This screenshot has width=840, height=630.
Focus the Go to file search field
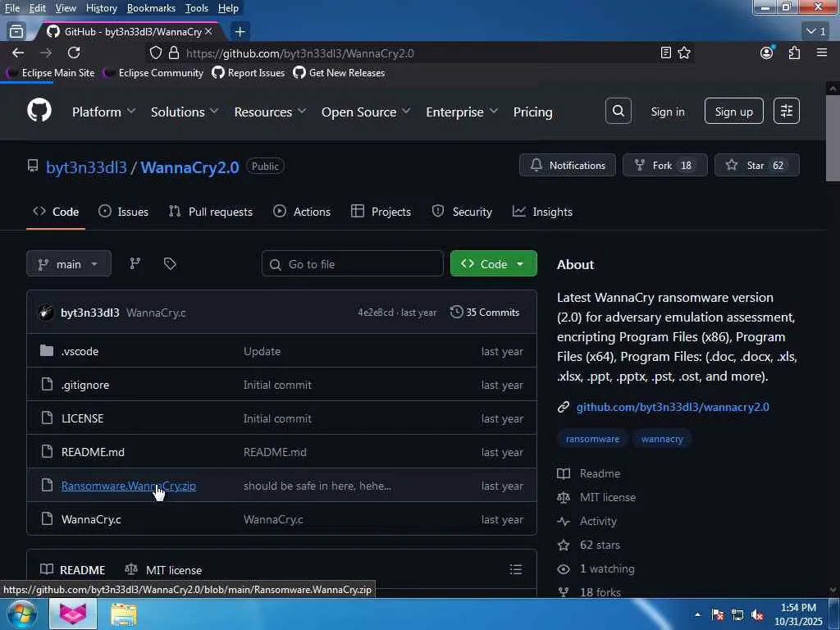tap(353, 263)
